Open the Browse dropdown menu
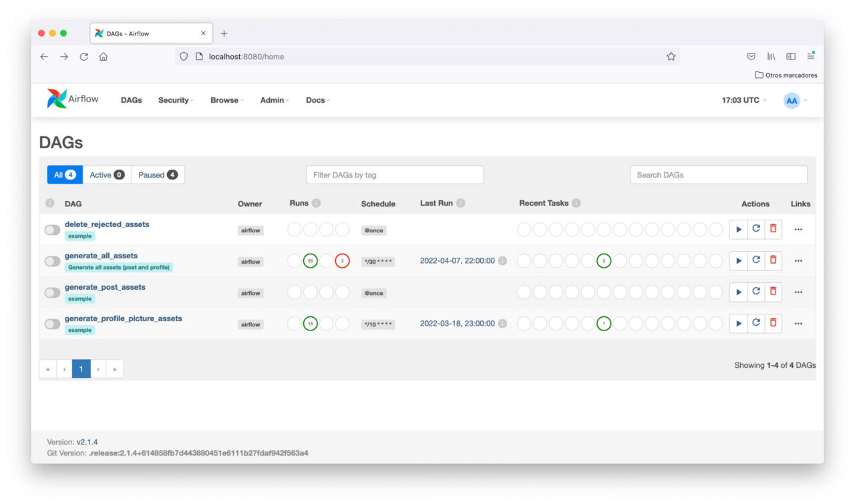This screenshot has width=855, height=504. [x=224, y=100]
